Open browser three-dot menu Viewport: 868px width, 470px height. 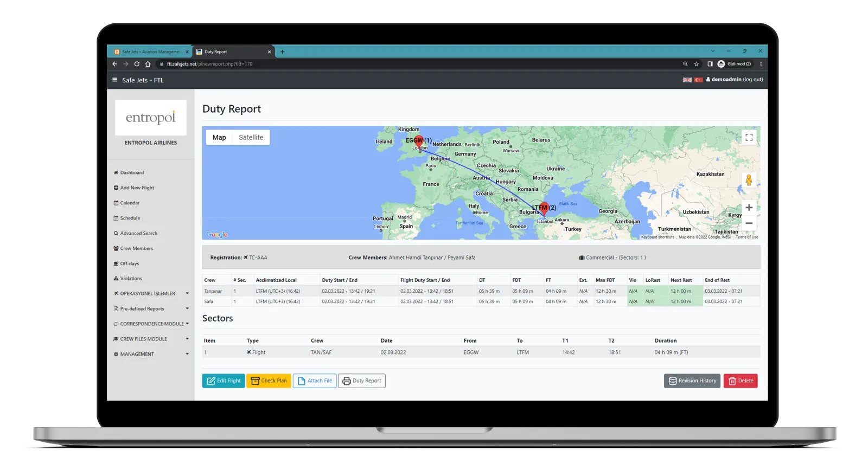click(x=761, y=64)
